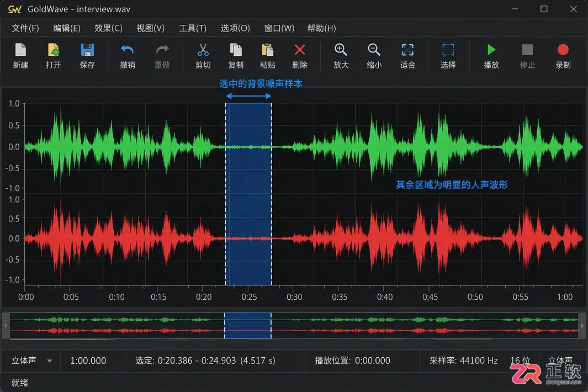588x392 pixels.
Task: Delete the selection with the red 删除 X
Action: click(300, 50)
